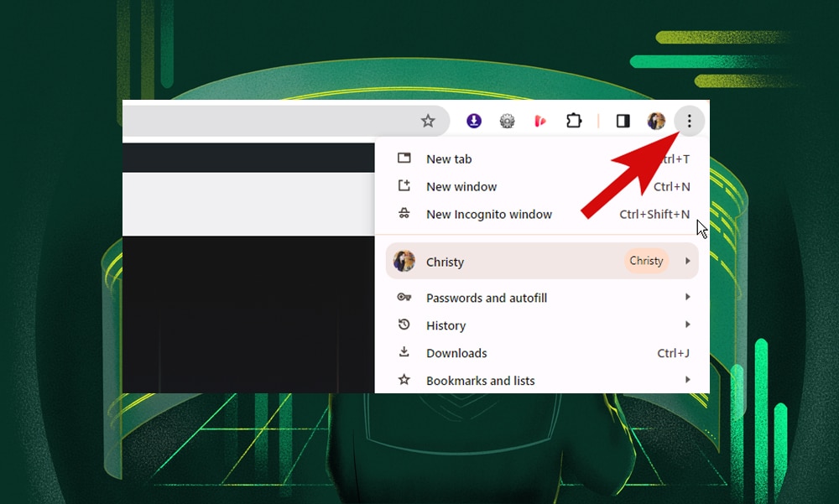The width and height of the screenshot is (839, 504).
Task: Open Downloads from the menu
Action: click(456, 353)
